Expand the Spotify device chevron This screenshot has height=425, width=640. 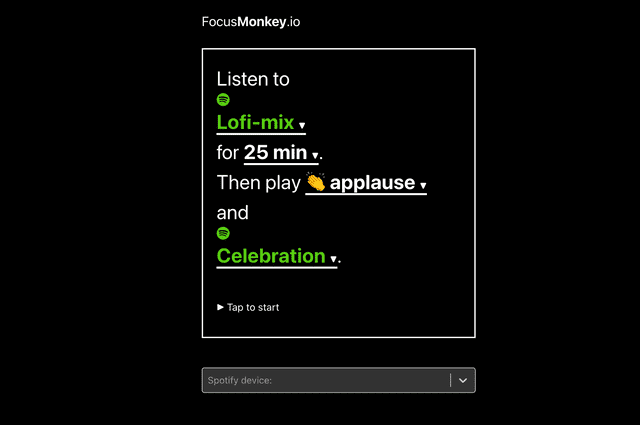[463, 380]
